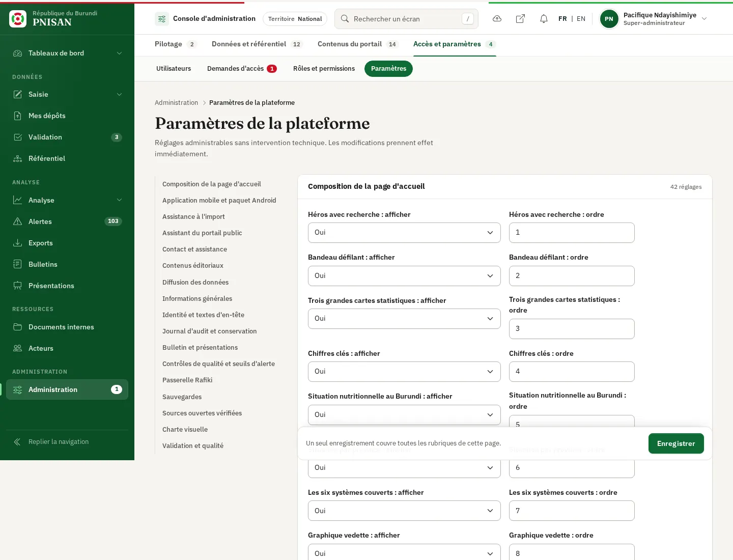This screenshot has width=733, height=560.
Task: Open Trois grandes cartes statistiques afficher dropdown
Action: [x=404, y=319]
